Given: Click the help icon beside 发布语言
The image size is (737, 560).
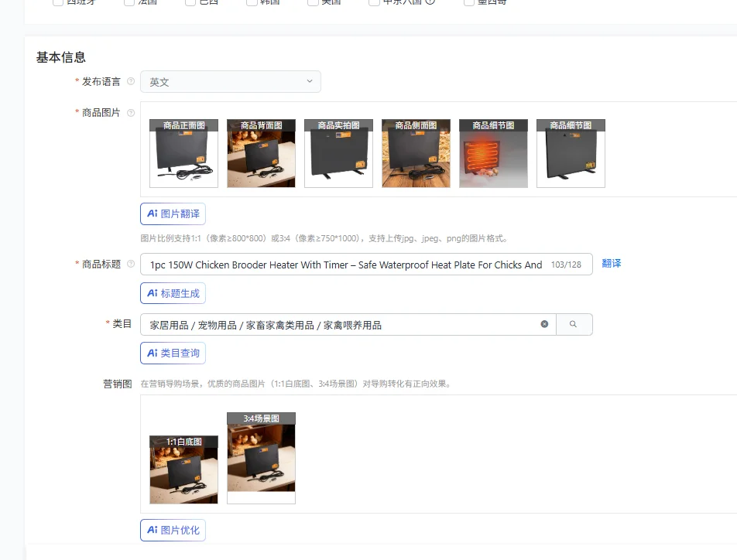Looking at the screenshot, I should 131,81.
